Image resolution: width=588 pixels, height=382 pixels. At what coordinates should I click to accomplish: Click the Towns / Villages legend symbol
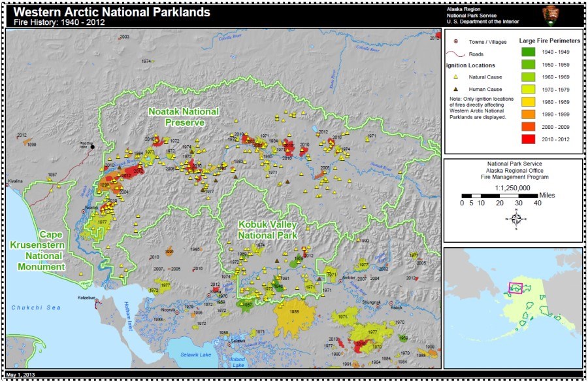click(x=456, y=42)
